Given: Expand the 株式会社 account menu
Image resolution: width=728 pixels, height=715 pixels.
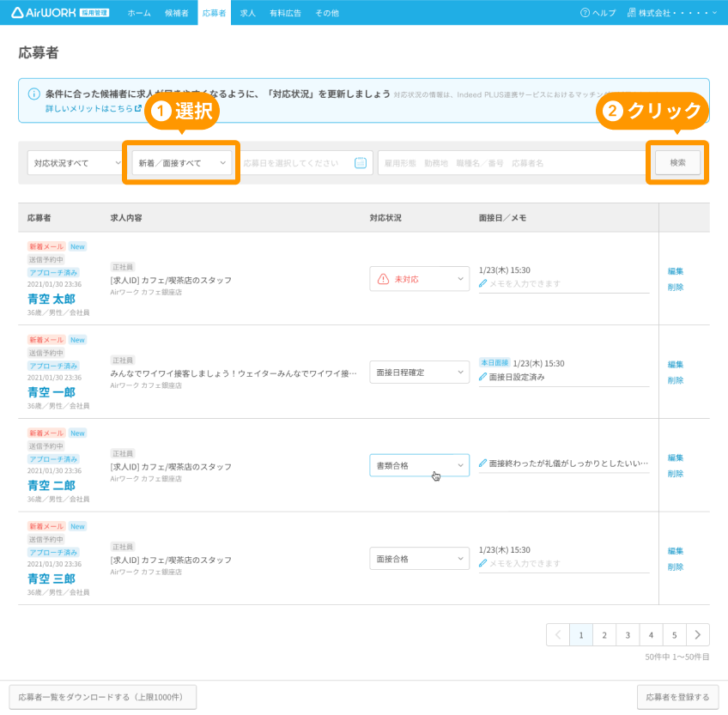Looking at the screenshot, I should 672,13.
